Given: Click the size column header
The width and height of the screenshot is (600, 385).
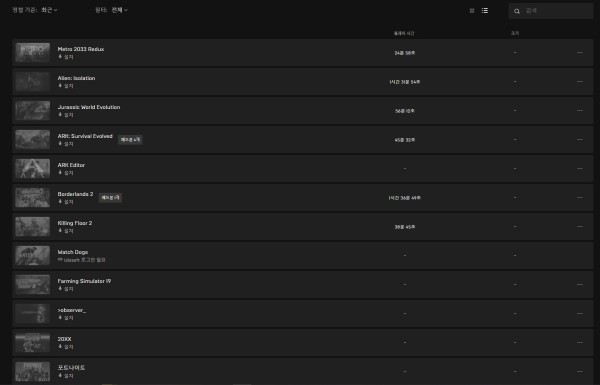Looking at the screenshot, I should pos(515,33).
